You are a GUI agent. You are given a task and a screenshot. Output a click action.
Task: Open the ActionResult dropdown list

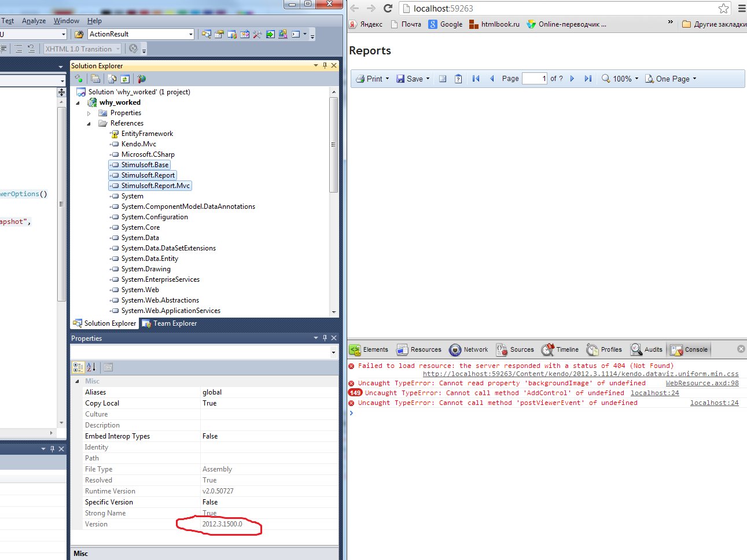point(192,34)
